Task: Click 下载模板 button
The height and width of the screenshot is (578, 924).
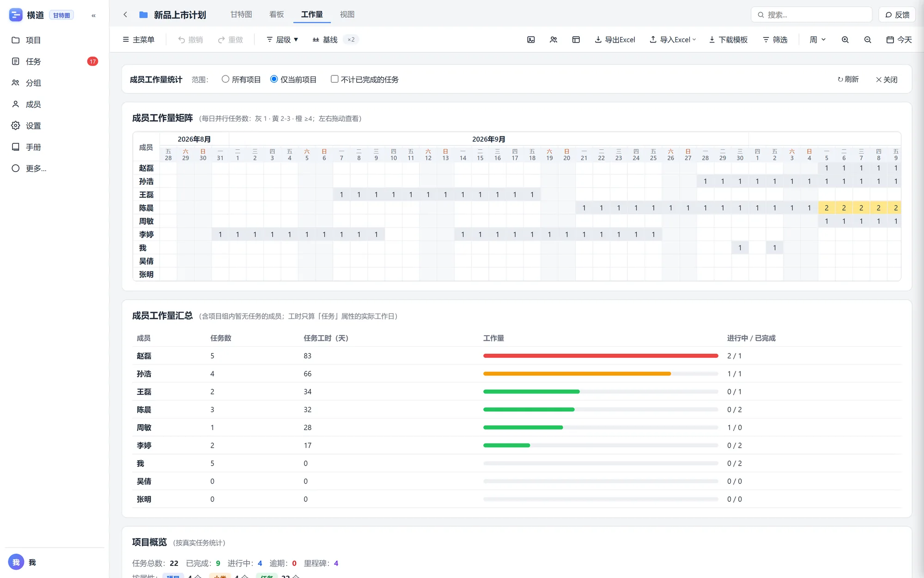Action: pos(728,40)
